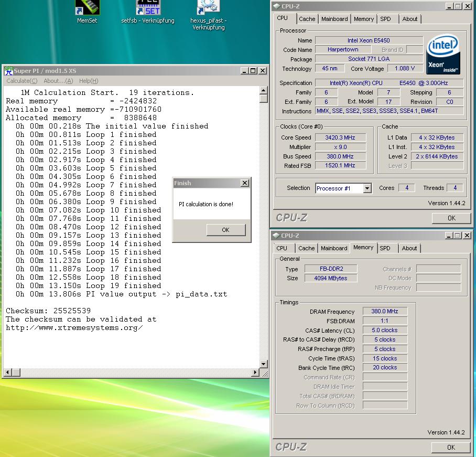Close the Super PI window
Screen dimensions: 476x457
263,71
